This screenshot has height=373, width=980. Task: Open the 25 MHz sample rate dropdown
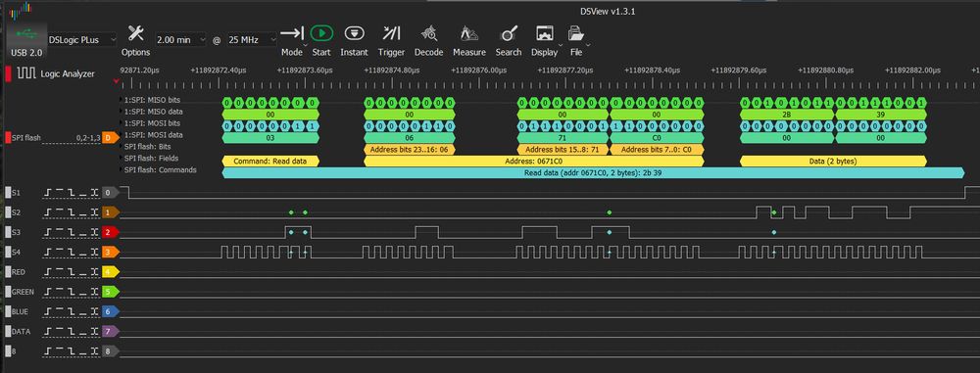tap(251, 39)
